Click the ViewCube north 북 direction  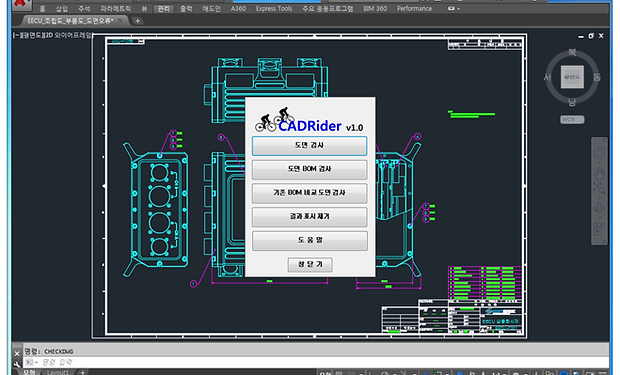[x=572, y=52]
